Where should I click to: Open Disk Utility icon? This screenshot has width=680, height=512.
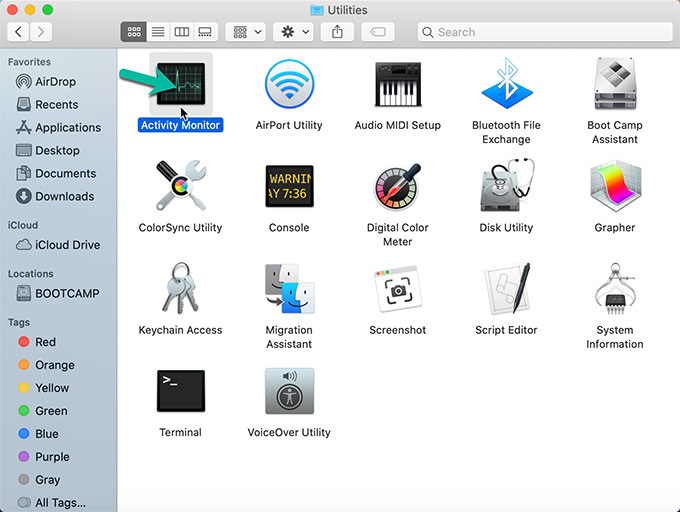click(x=506, y=188)
